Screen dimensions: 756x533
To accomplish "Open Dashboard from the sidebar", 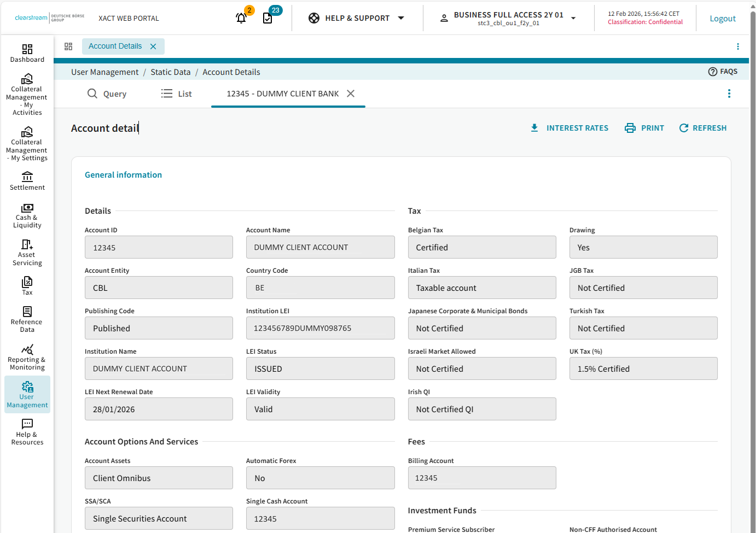I will point(27,53).
